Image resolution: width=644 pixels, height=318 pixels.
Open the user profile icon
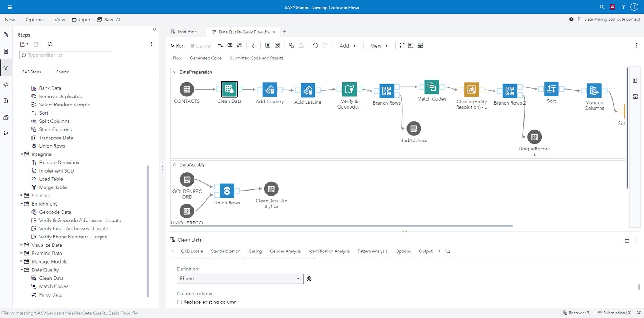(x=634, y=7)
